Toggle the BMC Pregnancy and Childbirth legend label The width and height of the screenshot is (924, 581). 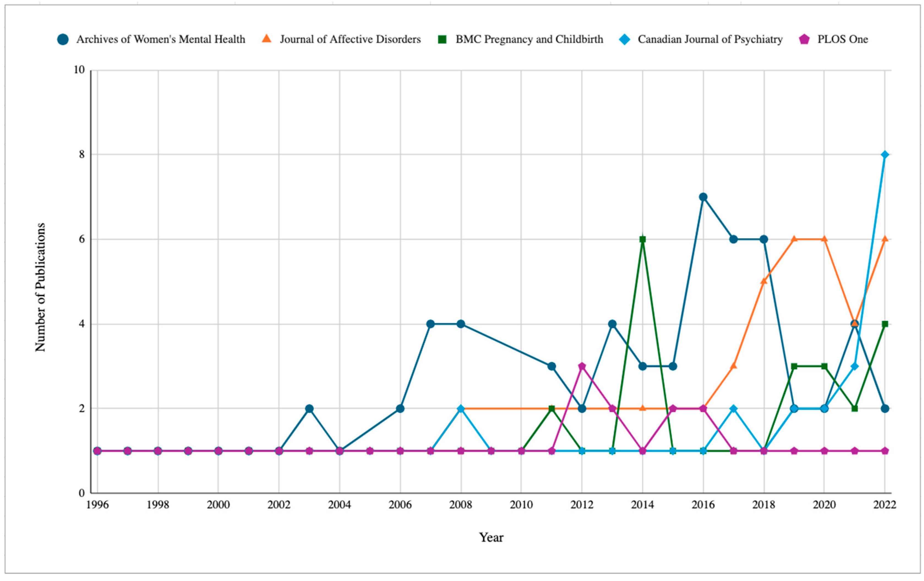(529, 40)
